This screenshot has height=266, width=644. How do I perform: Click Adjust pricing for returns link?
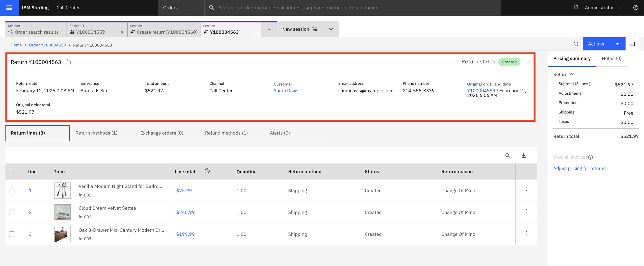coord(579,168)
